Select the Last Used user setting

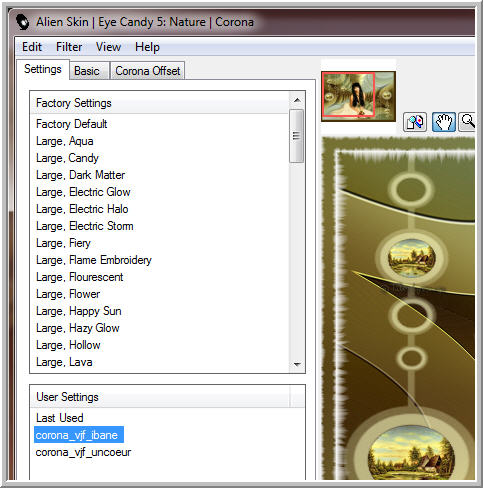click(60, 418)
